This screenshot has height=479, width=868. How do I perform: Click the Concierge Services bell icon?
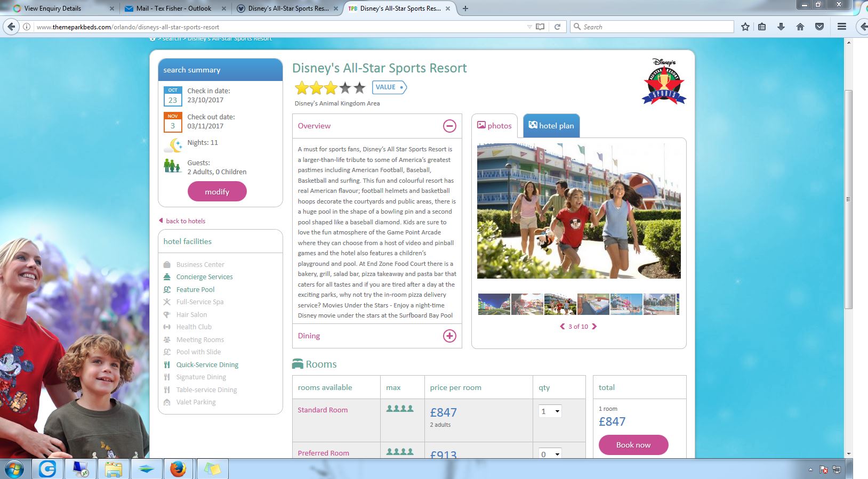167,277
